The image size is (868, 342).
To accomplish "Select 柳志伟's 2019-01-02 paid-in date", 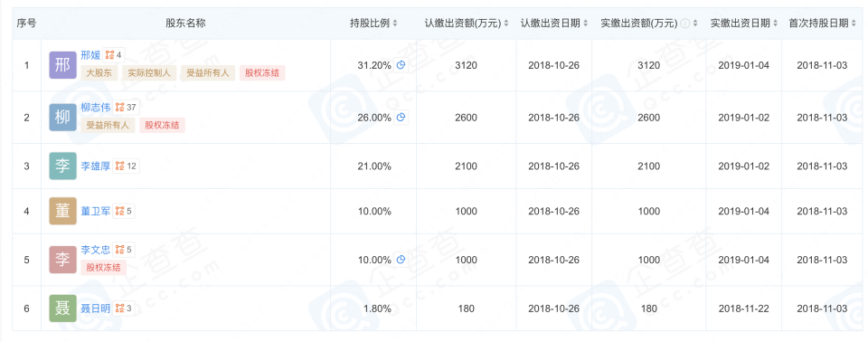I will 744,118.
